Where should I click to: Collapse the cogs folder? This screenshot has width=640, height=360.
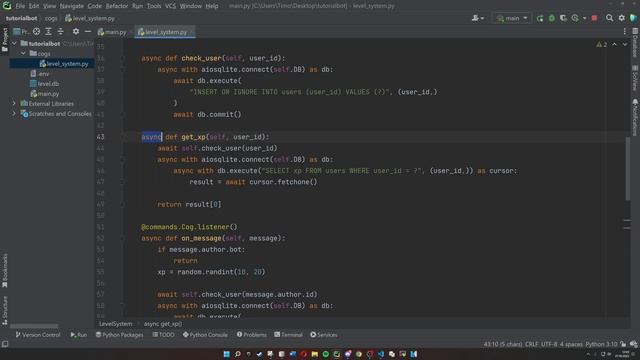[23, 53]
